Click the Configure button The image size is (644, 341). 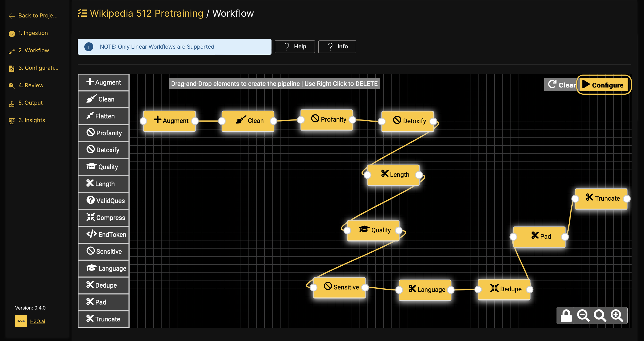coord(604,85)
